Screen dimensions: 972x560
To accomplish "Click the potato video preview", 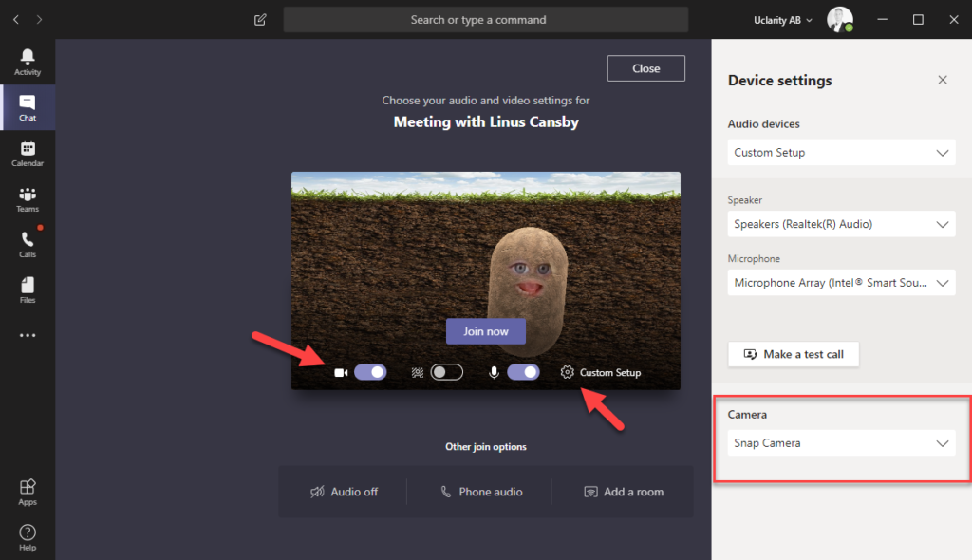I will [x=486, y=281].
